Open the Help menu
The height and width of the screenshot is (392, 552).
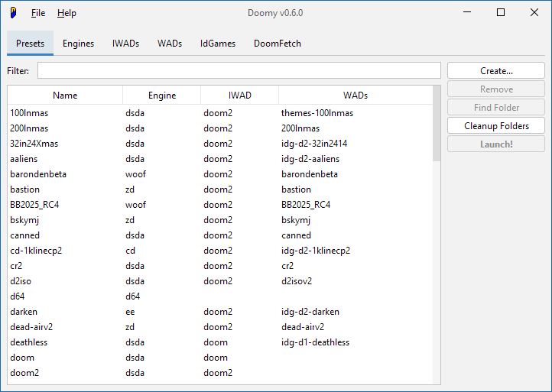pos(67,13)
